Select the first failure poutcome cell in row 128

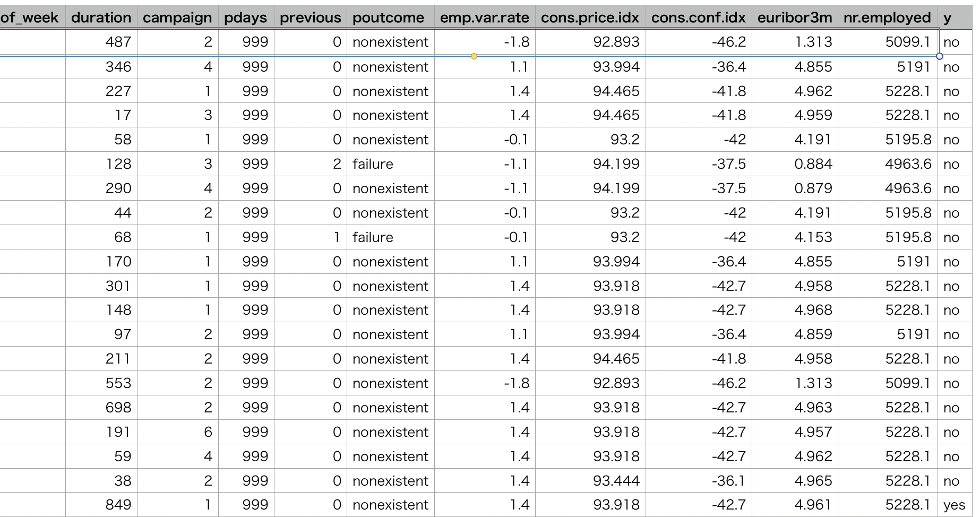(x=390, y=164)
